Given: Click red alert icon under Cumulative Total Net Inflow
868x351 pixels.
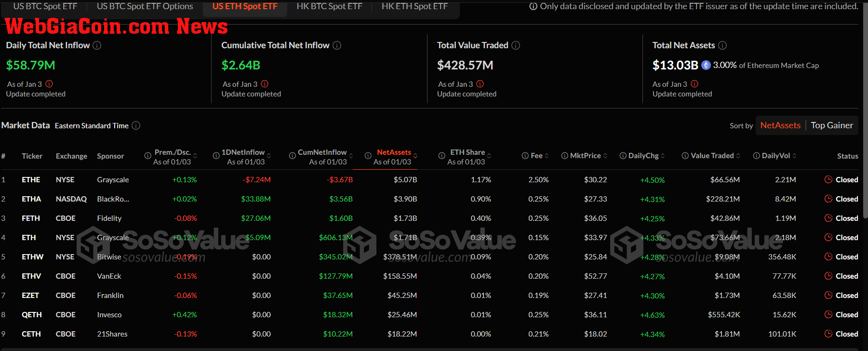Looking at the screenshot, I should 265,84.
